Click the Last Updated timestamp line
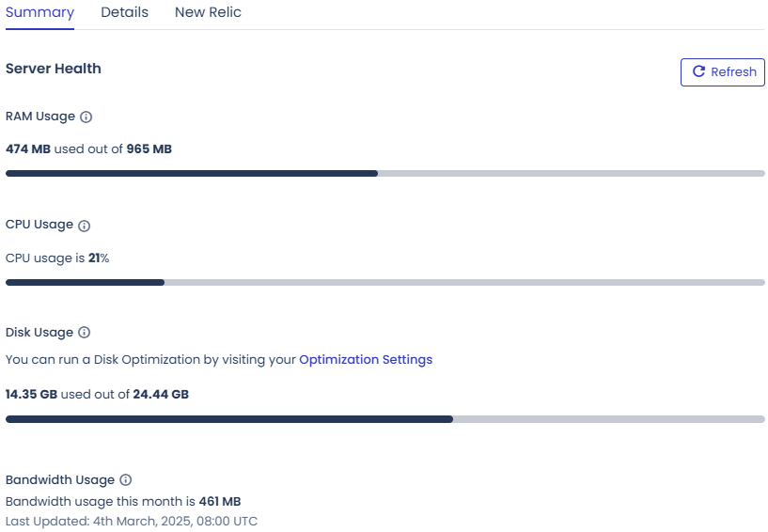768x532 pixels. click(x=132, y=522)
